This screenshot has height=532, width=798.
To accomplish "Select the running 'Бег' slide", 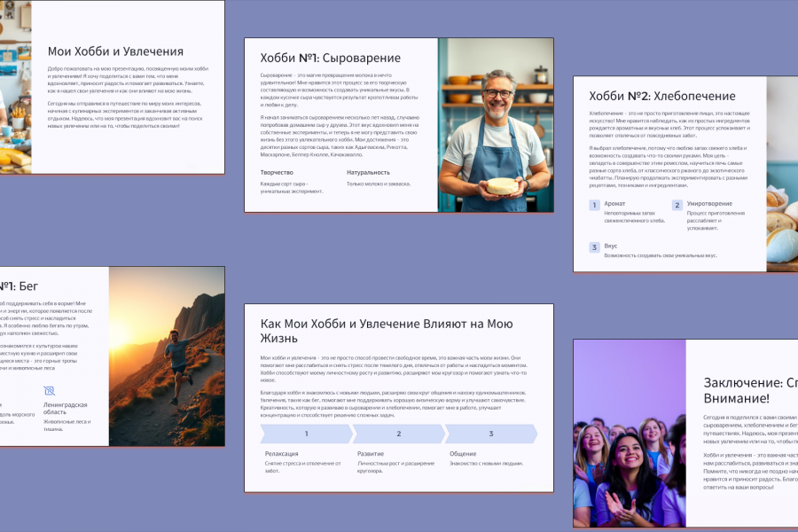I will tap(112, 356).
